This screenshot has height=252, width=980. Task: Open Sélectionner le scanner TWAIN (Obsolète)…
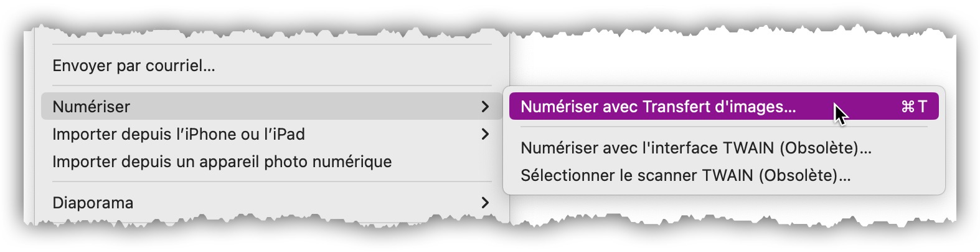(685, 175)
